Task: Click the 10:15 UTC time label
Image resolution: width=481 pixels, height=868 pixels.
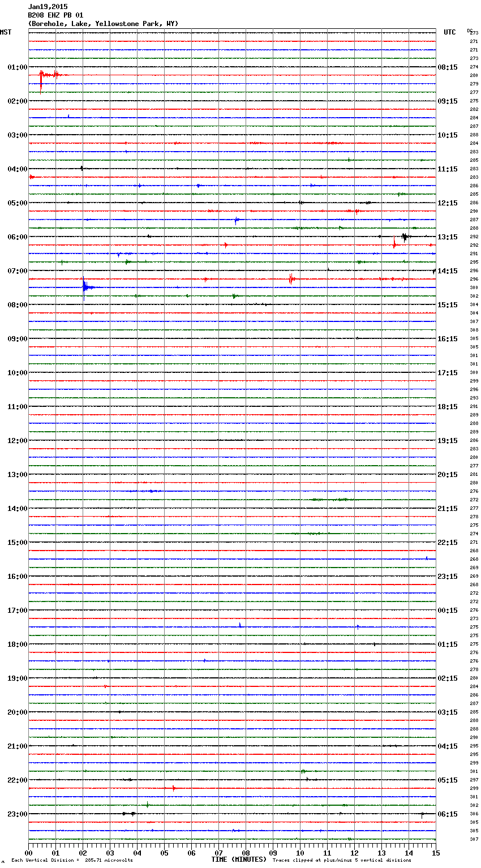Action: point(448,135)
